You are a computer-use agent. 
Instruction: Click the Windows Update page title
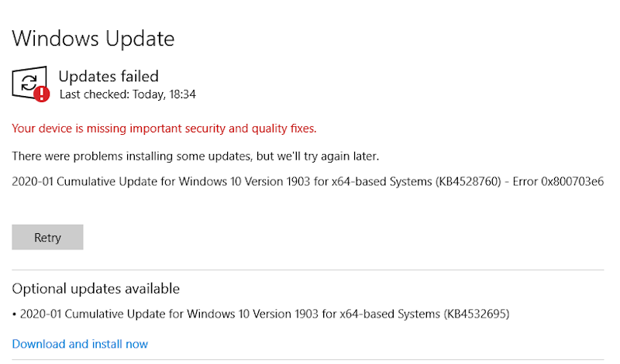93,38
